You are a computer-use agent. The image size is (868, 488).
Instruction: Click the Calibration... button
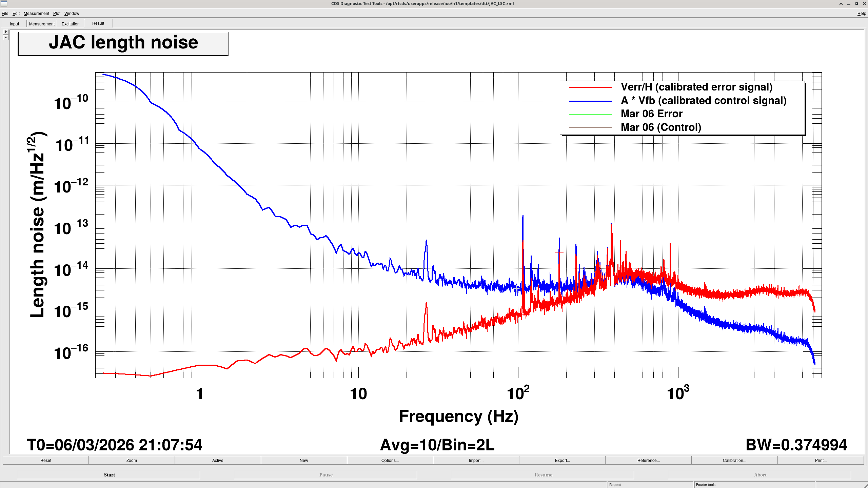click(x=734, y=460)
